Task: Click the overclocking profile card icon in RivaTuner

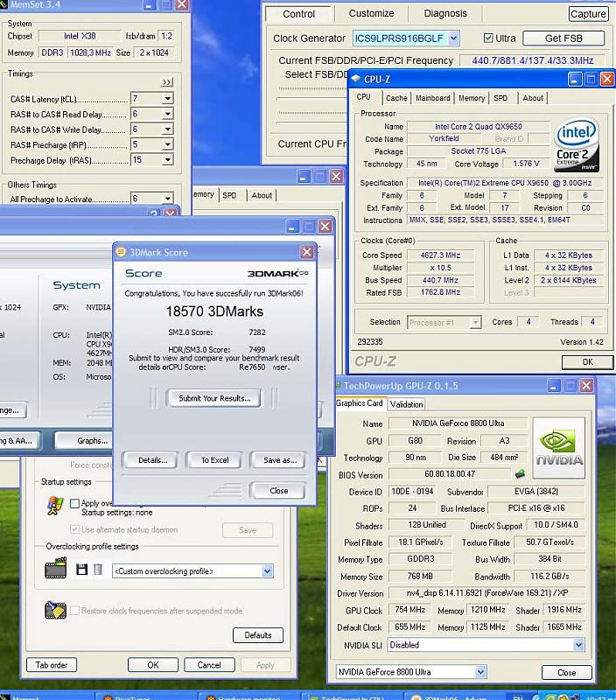Action: point(56,568)
